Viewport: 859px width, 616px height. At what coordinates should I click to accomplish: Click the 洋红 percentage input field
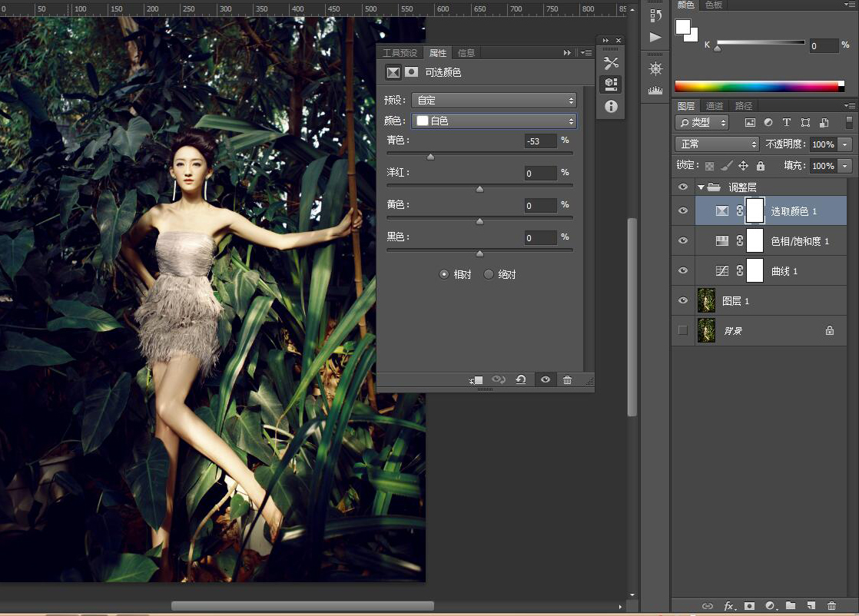pos(541,174)
